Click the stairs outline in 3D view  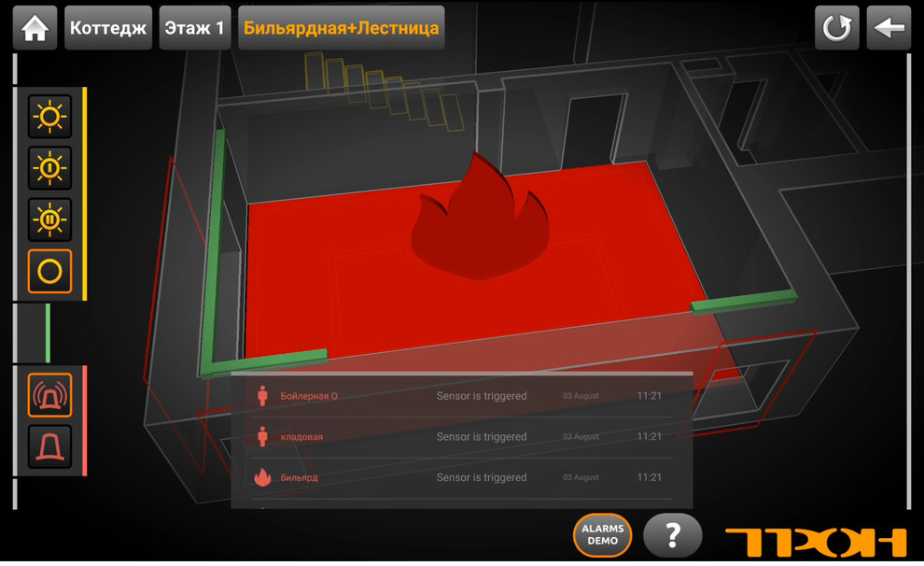383,89
